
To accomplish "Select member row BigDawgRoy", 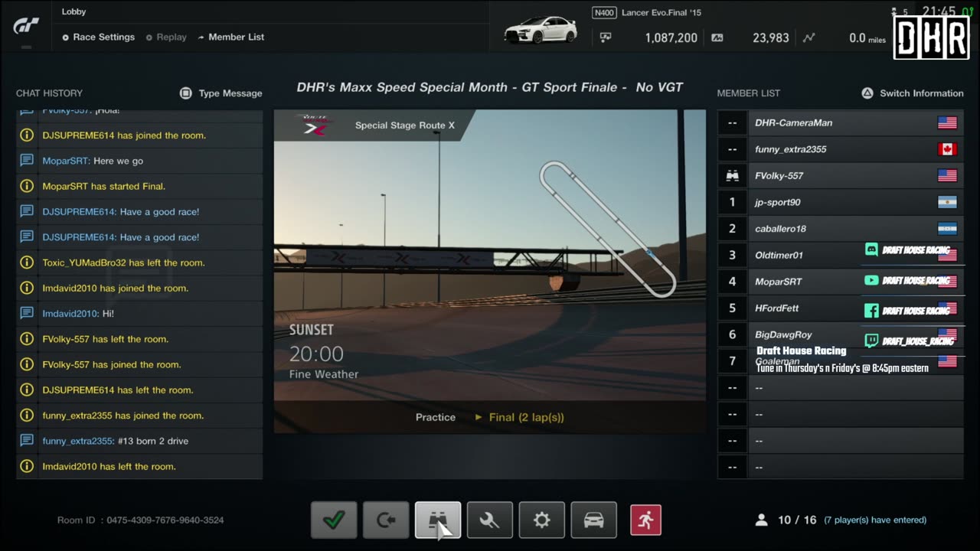I will (841, 334).
